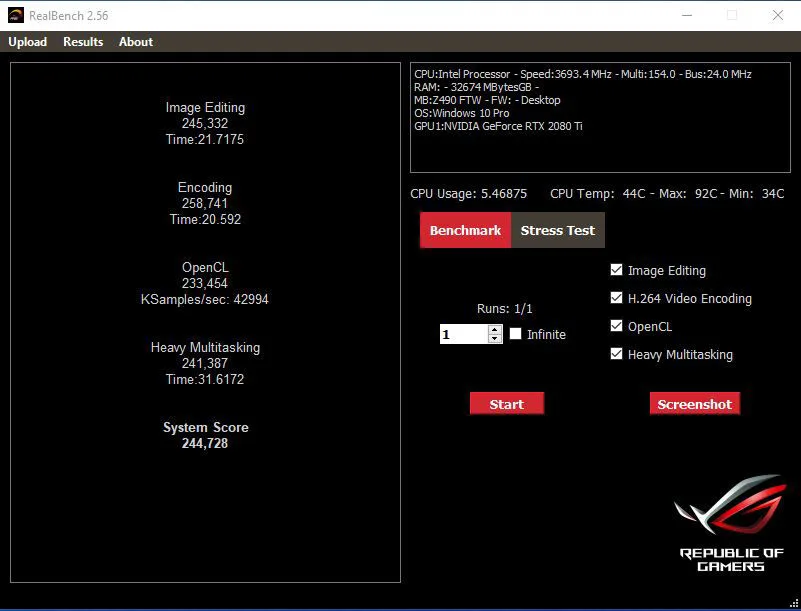Image resolution: width=801 pixels, height=611 pixels.
Task: Click the Image Editing score 245,332
Action: click(x=205, y=124)
